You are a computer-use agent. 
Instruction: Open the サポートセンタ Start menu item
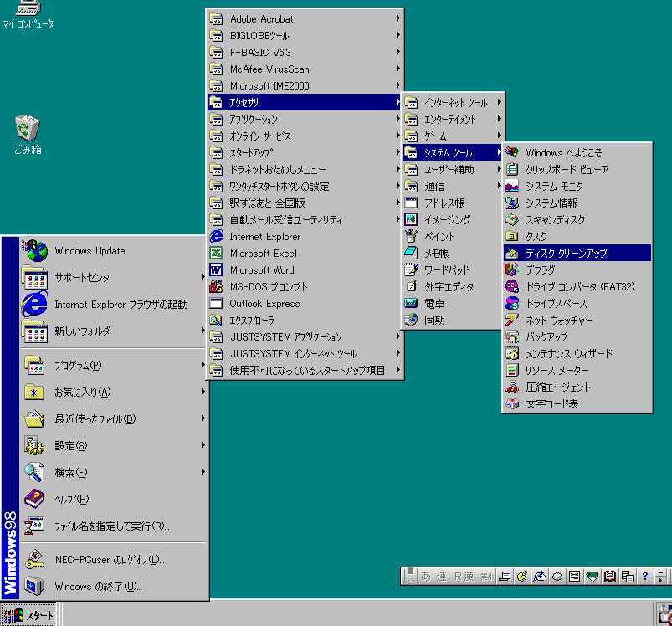coord(114,277)
